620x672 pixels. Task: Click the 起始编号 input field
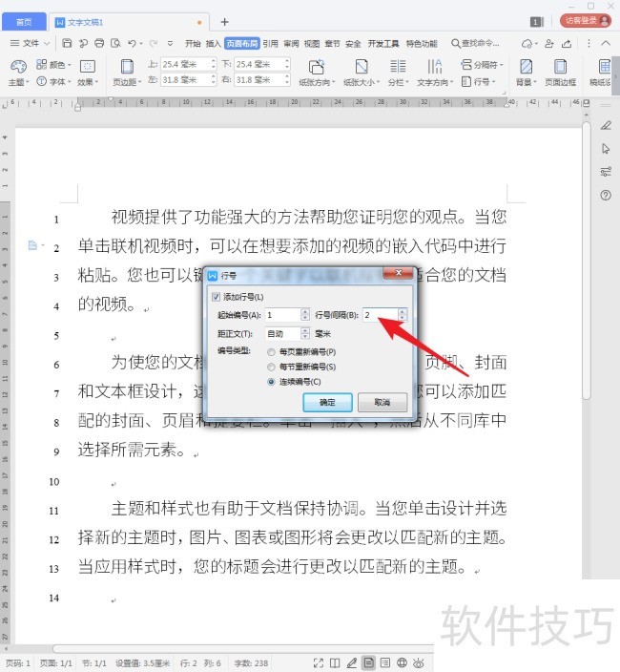pos(283,315)
